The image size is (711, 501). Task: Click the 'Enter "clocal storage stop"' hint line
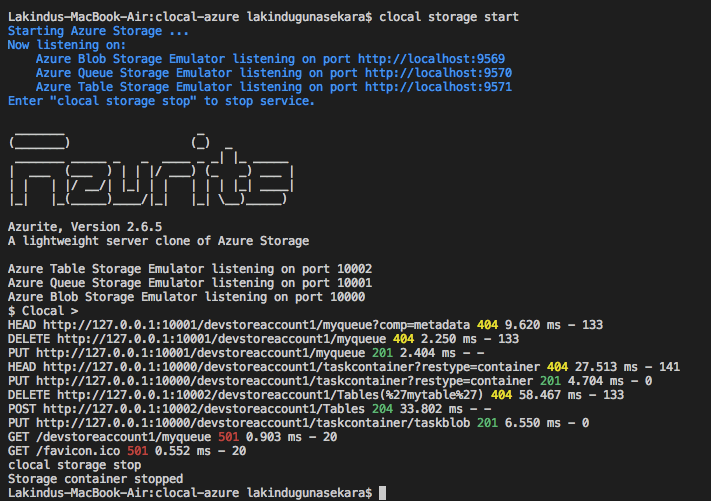click(x=161, y=102)
